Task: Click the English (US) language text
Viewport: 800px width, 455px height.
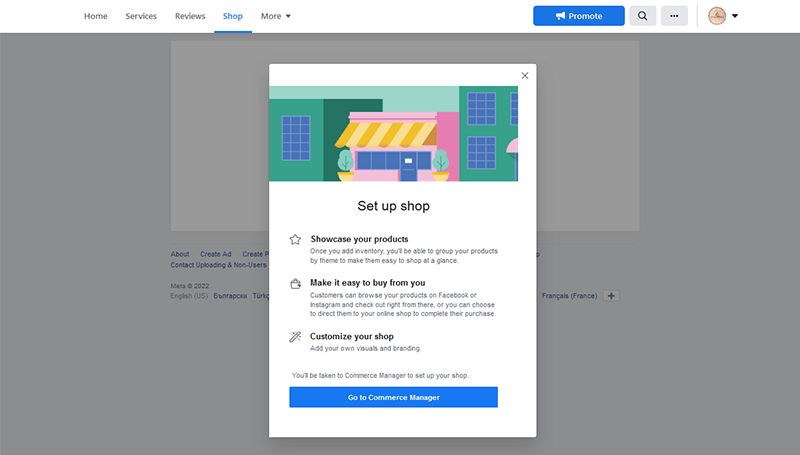Action: [189, 296]
